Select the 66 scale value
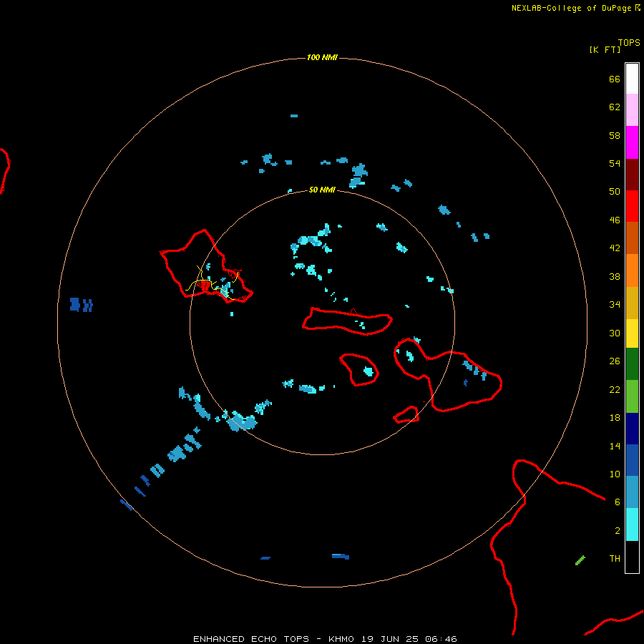 click(615, 79)
